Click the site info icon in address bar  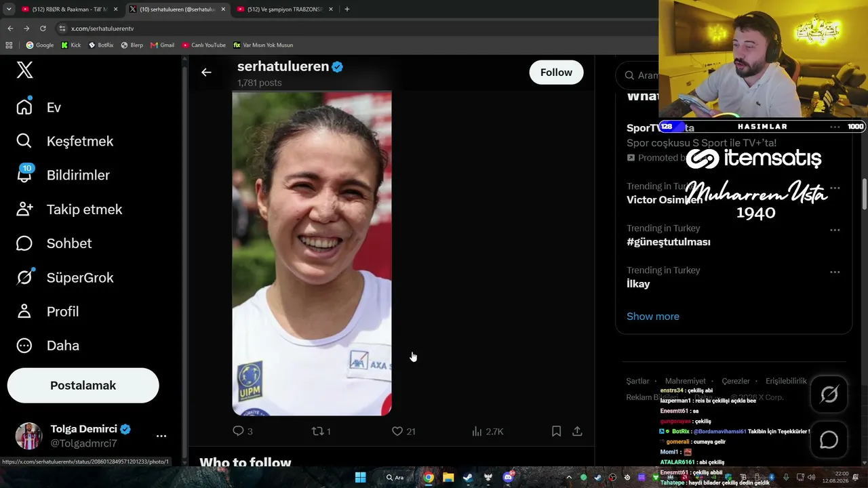tap(62, 28)
